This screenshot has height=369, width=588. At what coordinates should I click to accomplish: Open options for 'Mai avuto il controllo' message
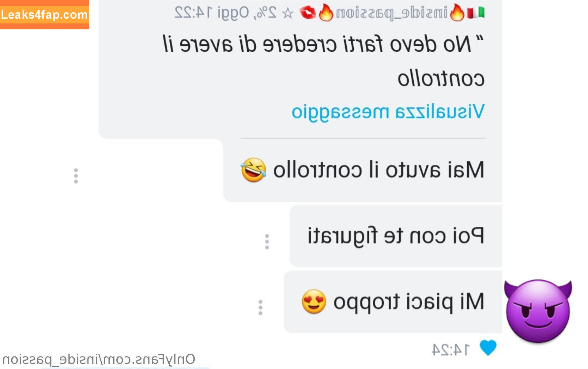[x=76, y=176]
